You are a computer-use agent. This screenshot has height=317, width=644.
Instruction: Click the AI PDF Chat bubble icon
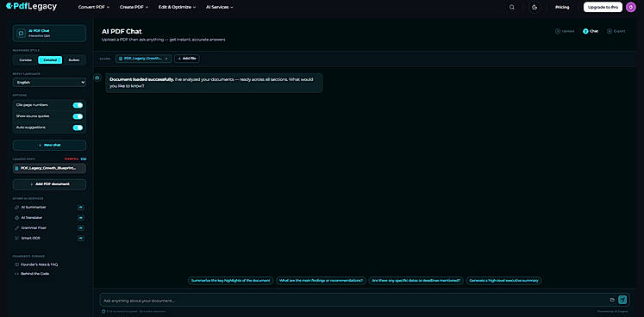click(21, 34)
